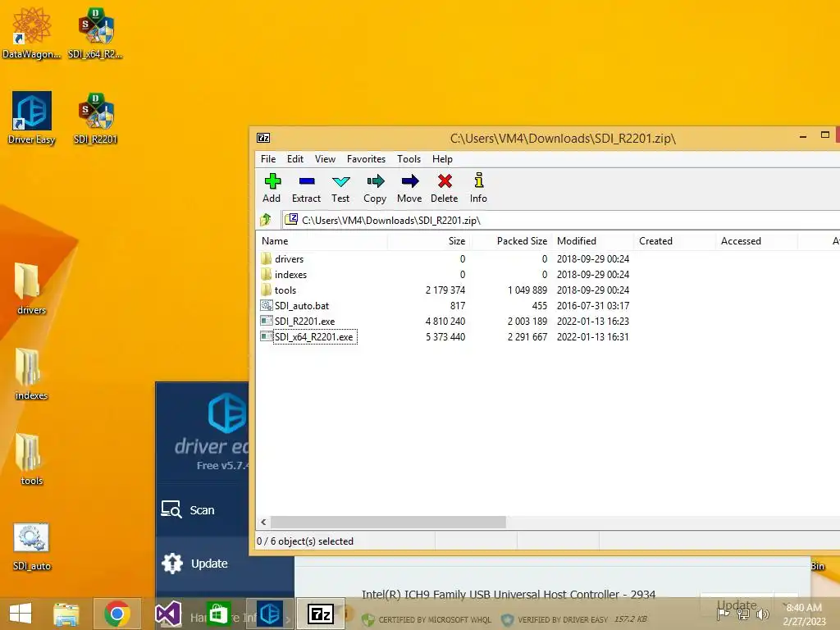Image resolution: width=840 pixels, height=630 pixels.
Task: Select the indexes folder on the desktop
Action: tap(31, 374)
